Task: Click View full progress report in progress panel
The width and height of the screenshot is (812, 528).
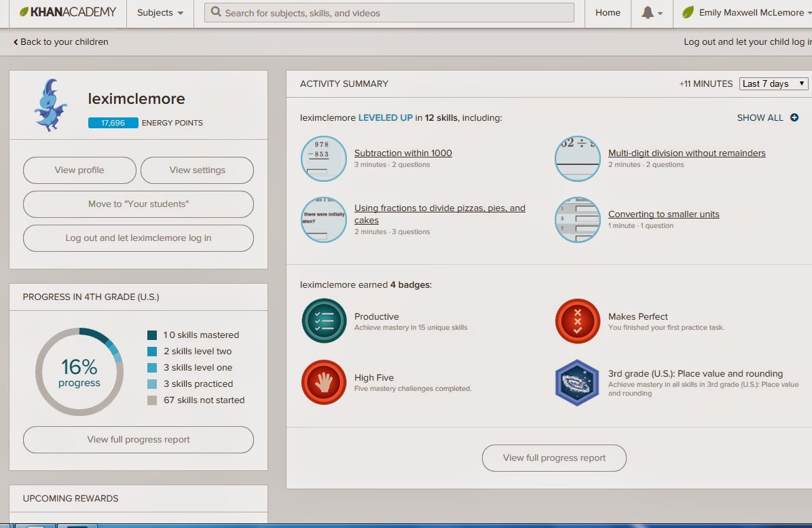Action: (139, 440)
